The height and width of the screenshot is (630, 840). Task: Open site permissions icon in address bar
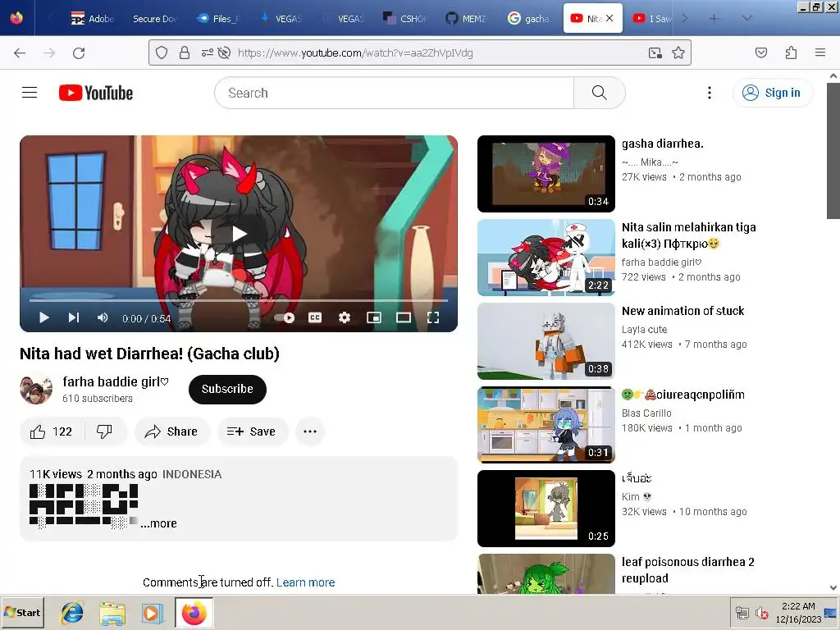click(x=207, y=52)
